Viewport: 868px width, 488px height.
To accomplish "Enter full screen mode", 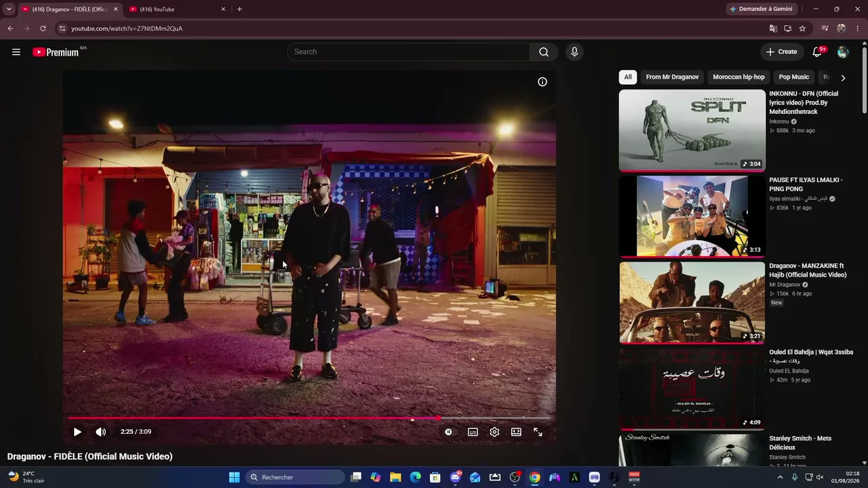I will pos(538,432).
